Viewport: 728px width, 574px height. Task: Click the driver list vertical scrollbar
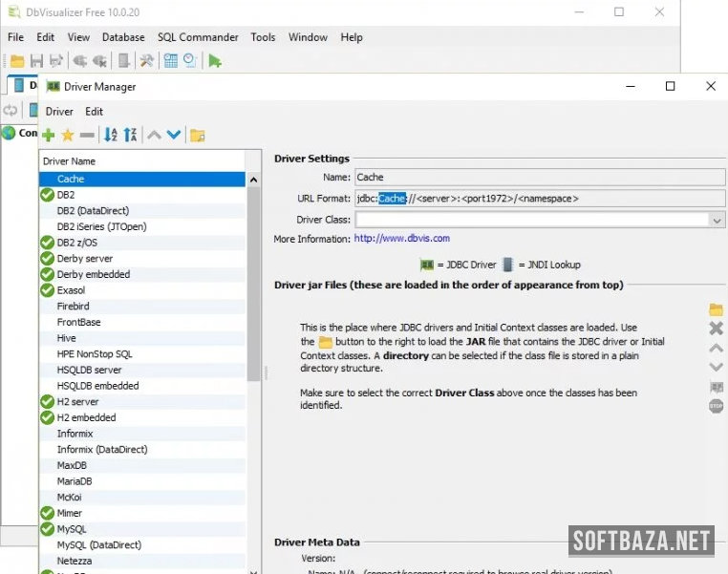click(253, 287)
